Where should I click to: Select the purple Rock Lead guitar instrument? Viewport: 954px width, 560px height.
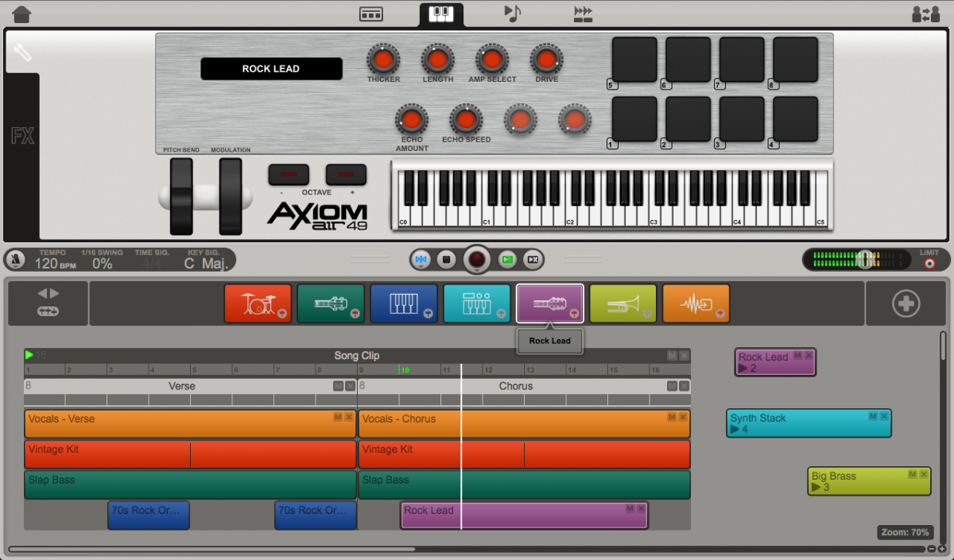pyautogui.click(x=550, y=303)
